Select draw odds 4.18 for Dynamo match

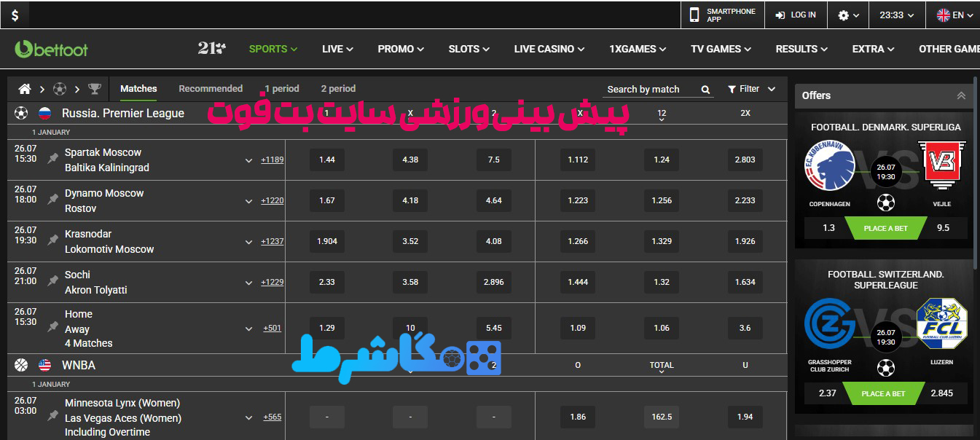point(410,200)
